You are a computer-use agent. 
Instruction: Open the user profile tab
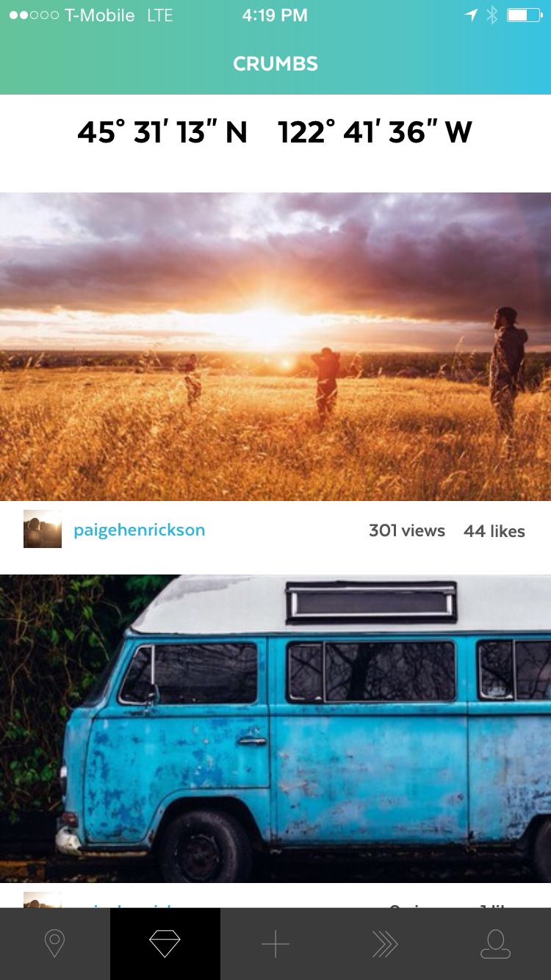496,943
